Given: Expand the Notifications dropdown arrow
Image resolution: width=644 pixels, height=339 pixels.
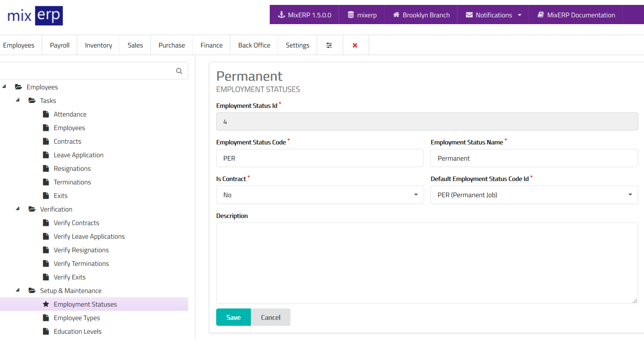Looking at the screenshot, I should pos(520,15).
